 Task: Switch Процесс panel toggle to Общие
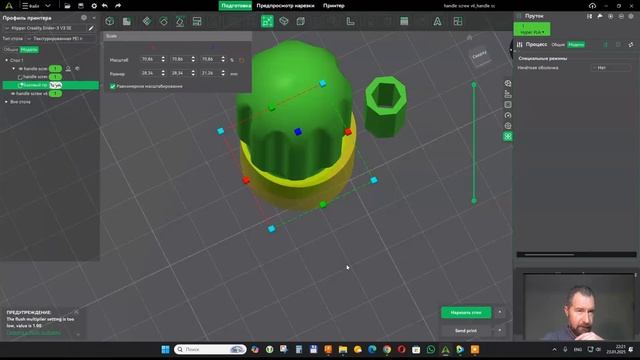point(558,44)
